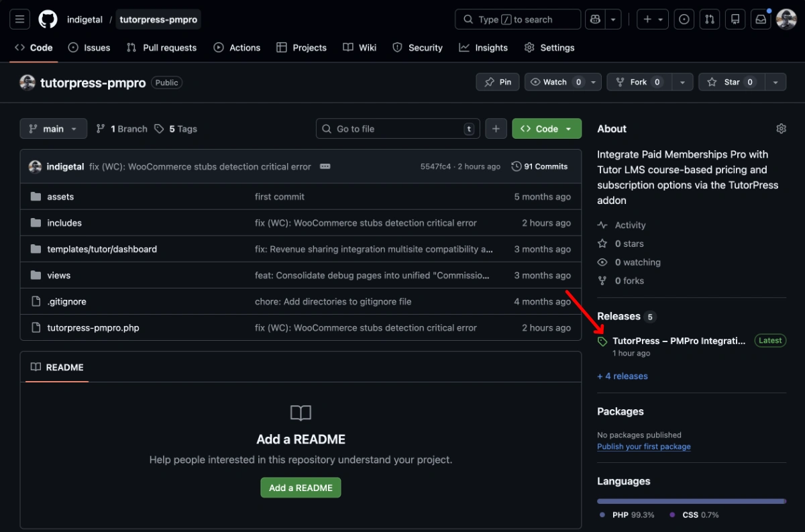The height and width of the screenshot is (532, 805).
Task: Open the About section settings gear
Action: [x=781, y=128]
